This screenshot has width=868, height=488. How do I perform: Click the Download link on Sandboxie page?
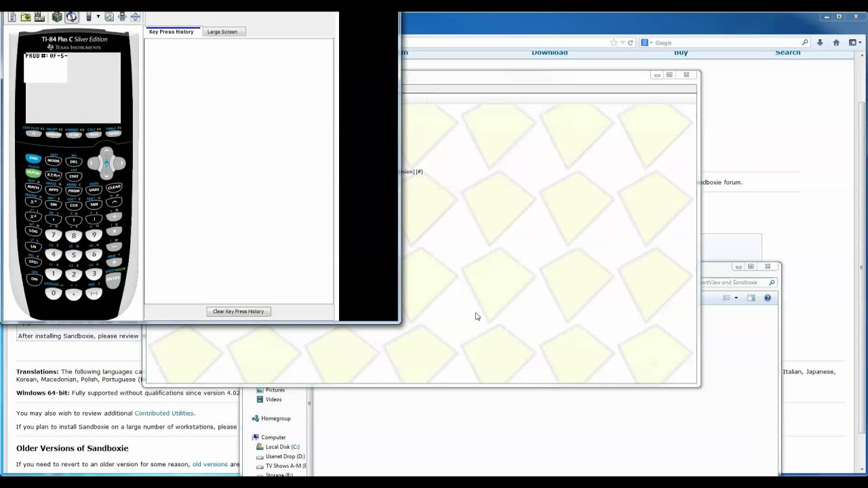[549, 52]
